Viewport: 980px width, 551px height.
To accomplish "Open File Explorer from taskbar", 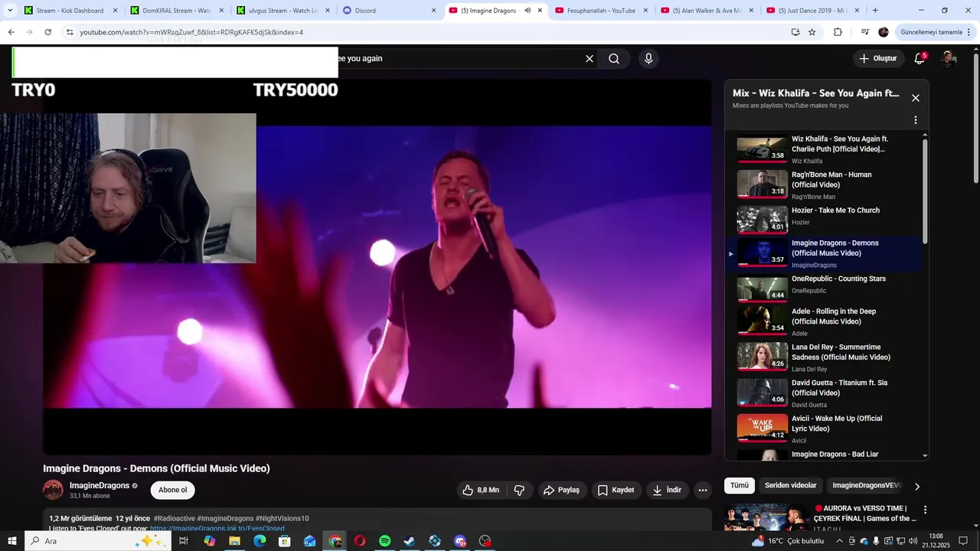I will (234, 541).
